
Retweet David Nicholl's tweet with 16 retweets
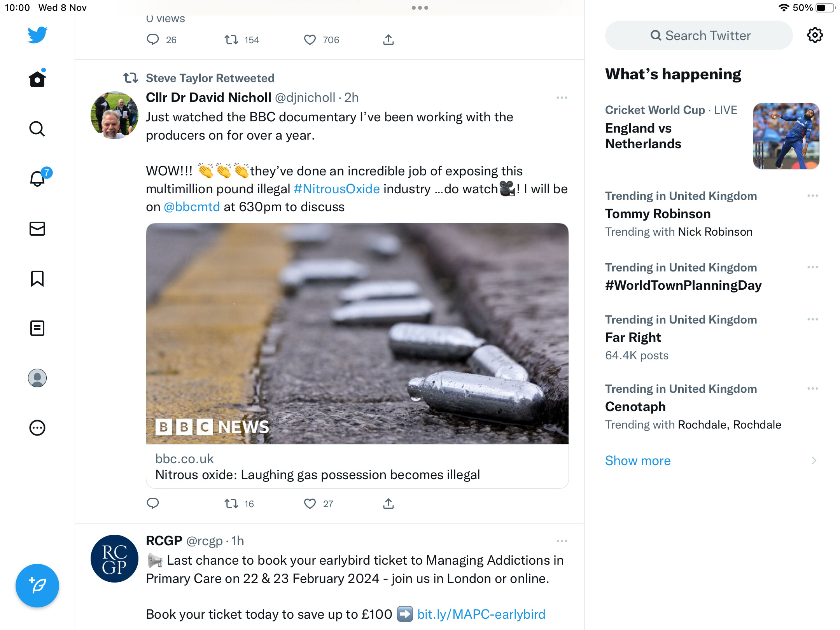tap(231, 504)
